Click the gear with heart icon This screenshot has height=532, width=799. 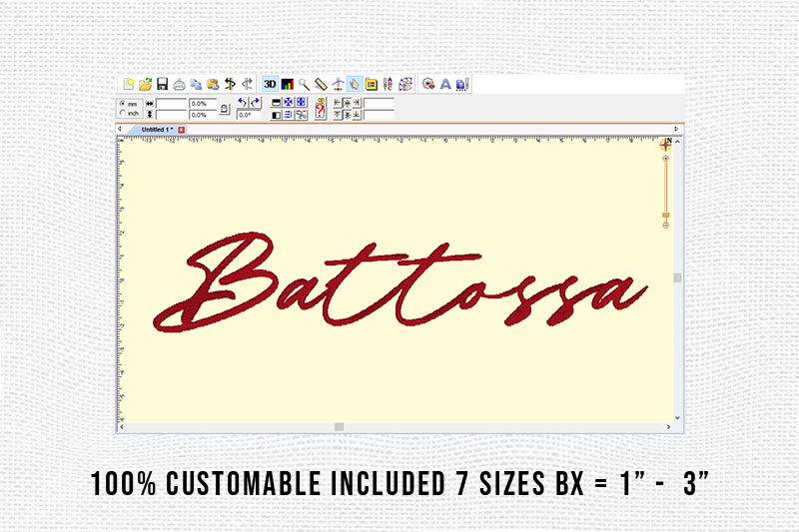[x=428, y=84]
